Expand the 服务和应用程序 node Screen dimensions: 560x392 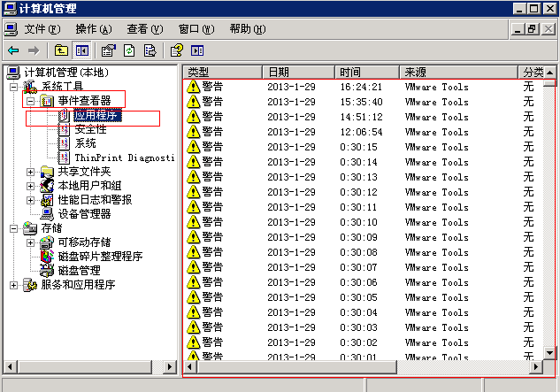point(13,285)
